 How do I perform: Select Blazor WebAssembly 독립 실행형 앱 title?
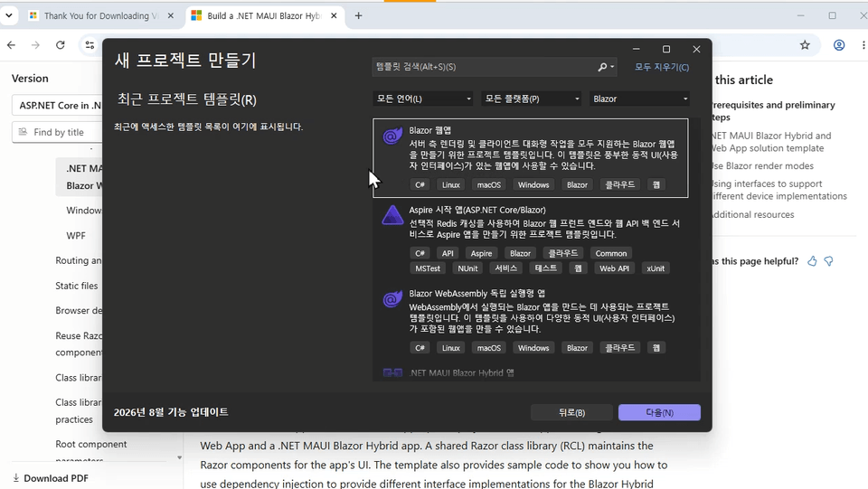coord(476,293)
